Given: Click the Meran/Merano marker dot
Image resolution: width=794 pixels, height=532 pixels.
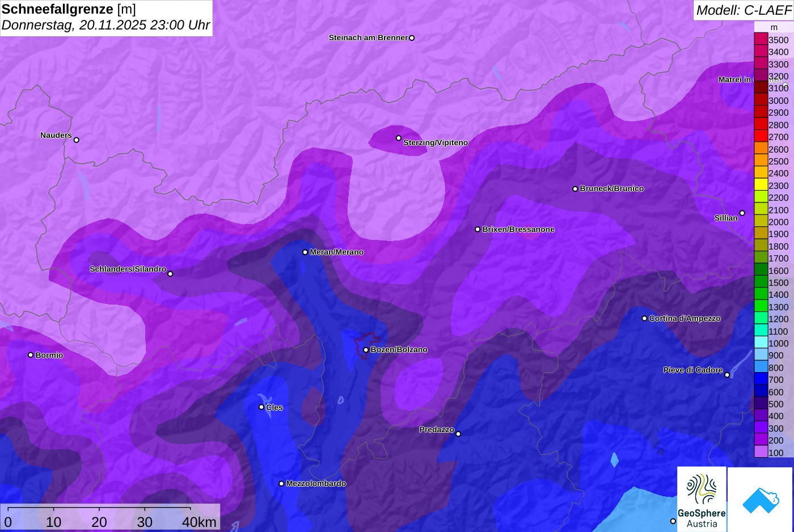Looking at the screenshot, I should point(305,252).
